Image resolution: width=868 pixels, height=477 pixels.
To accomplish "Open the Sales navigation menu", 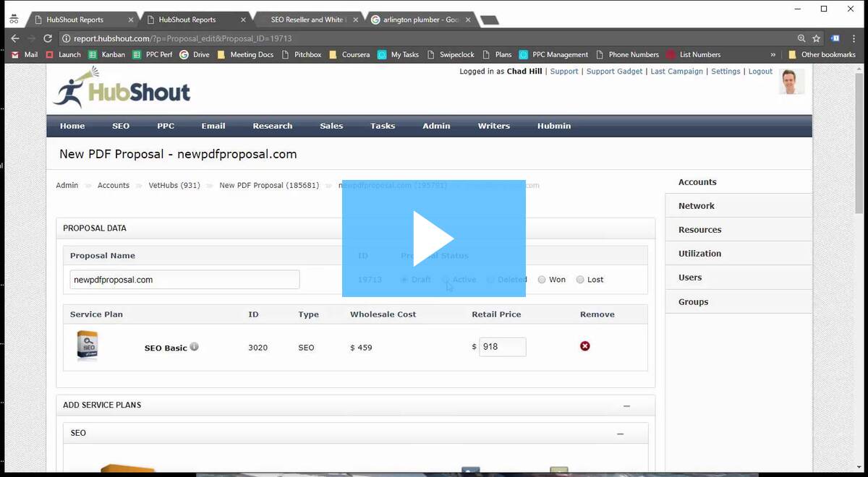I will tap(331, 126).
